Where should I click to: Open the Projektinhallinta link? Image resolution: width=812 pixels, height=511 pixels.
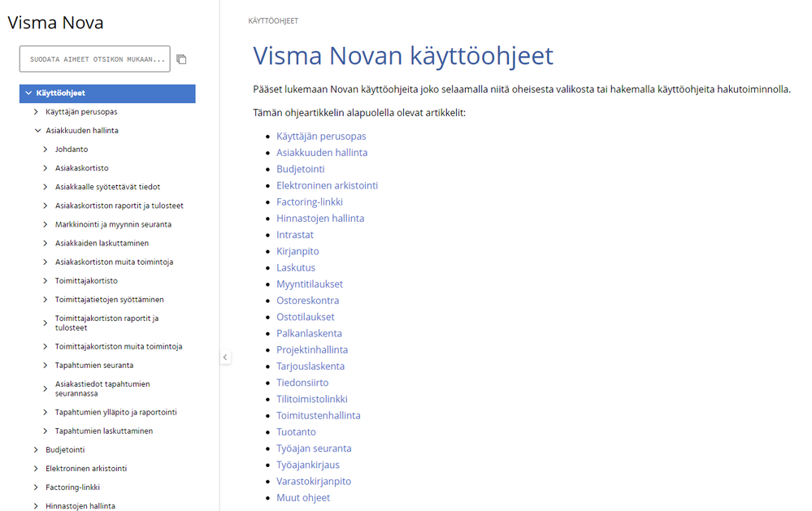[x=312, y=350]
